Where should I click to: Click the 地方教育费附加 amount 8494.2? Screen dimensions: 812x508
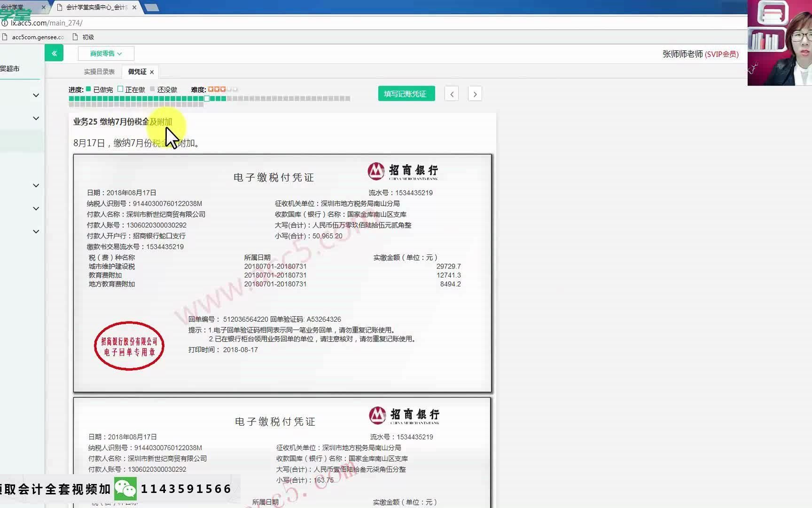(x=450, y=284)
